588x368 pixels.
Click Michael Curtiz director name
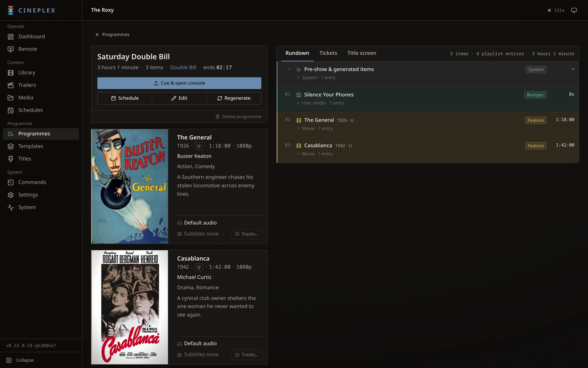tap(194, 277)
